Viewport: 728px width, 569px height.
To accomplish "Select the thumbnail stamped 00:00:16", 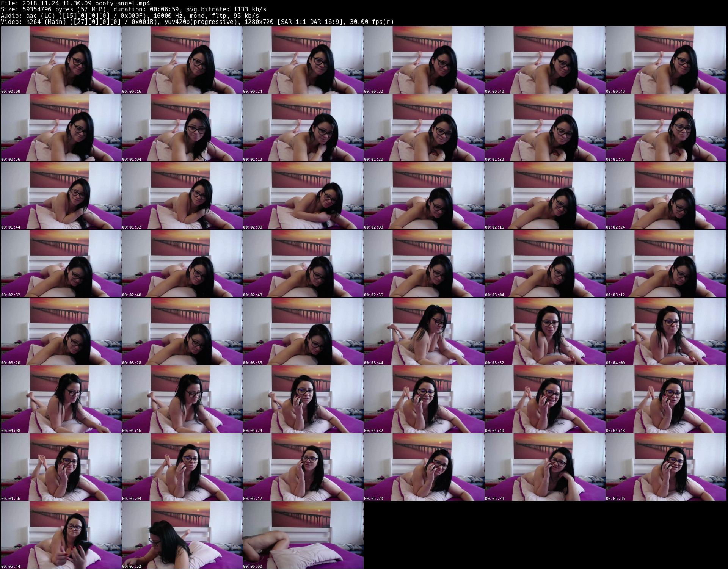I will pos(182,60).
